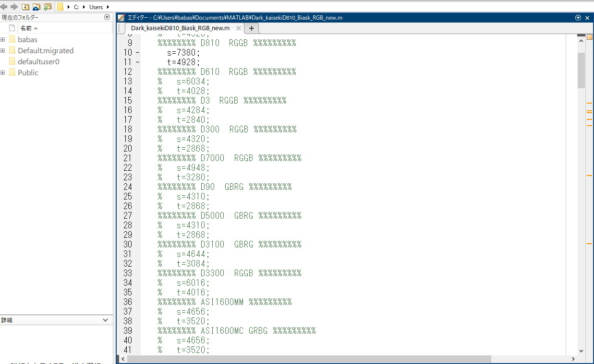Click the 詳細 panel header

coord(56,320)
